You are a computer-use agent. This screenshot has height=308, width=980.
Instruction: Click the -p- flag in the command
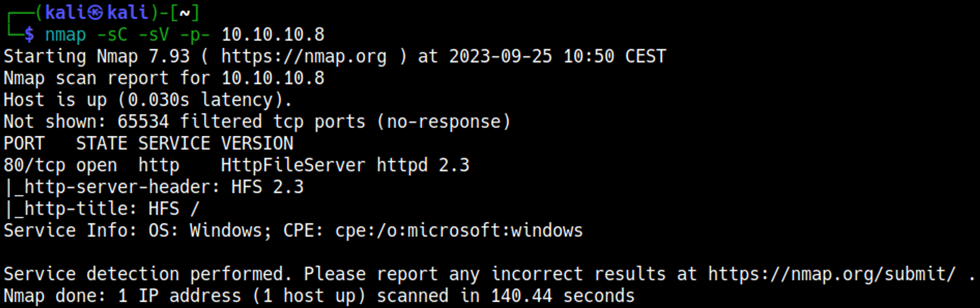pyautogui.click(x=195, y=34)
